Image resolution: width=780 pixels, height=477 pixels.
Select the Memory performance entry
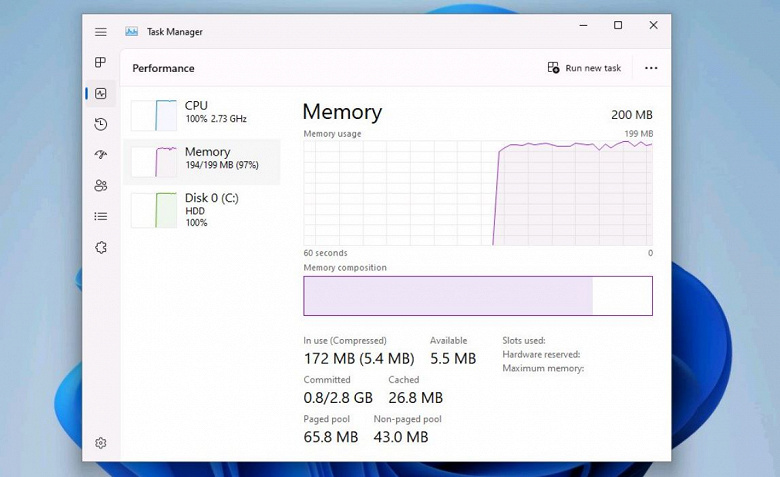pyautogui.click(x=201, y=162)
